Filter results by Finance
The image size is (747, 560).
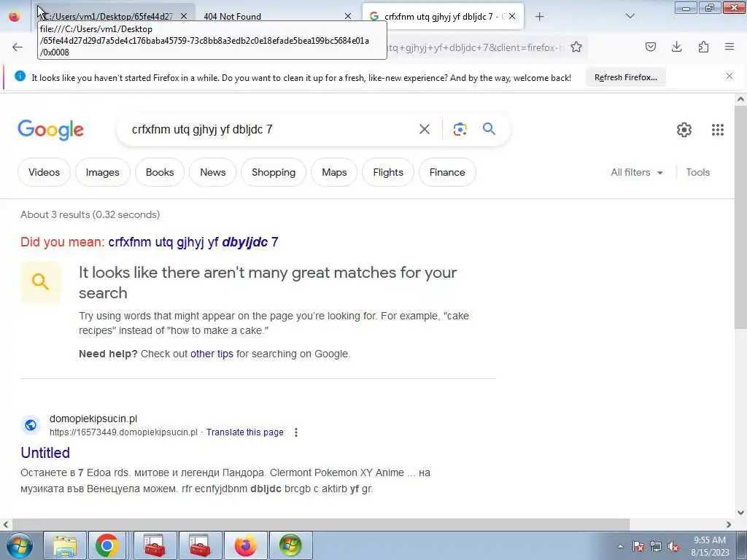pyautogui.click(x=447, y=172)
